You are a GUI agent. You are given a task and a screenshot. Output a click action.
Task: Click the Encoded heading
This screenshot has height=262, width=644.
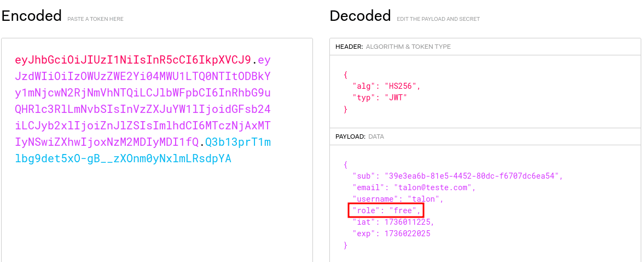[x=31, y=16]
